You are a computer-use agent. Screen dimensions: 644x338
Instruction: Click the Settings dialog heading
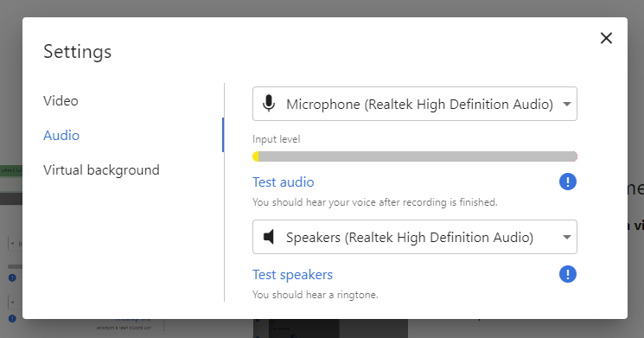[77, 52]
